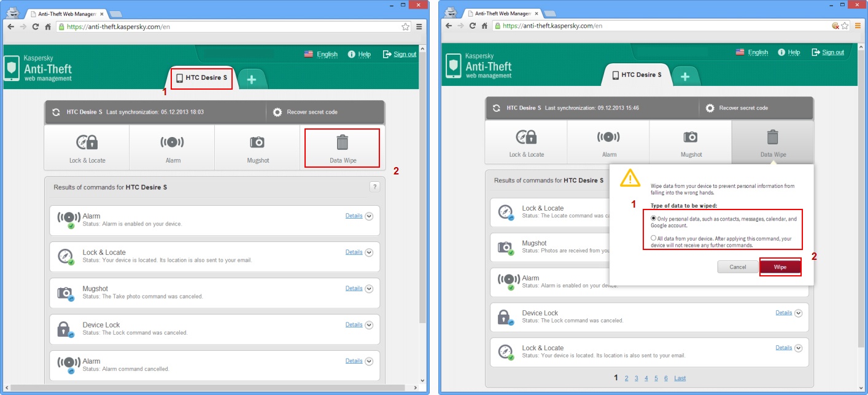This screenshot has width=868, height=395.
Task: Select the HTC Desire S device tab in the right window
Action: pyautogui.click(x=637, y=75)
